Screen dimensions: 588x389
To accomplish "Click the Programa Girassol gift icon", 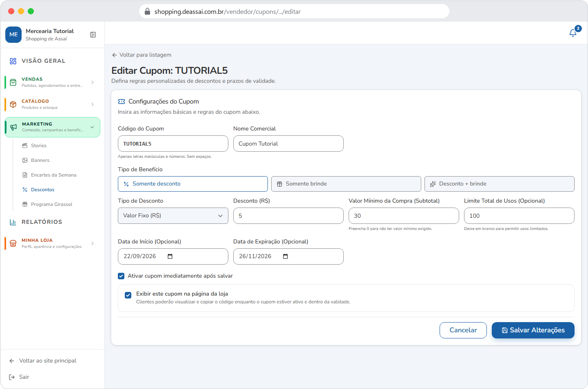I will click(25, 204).
